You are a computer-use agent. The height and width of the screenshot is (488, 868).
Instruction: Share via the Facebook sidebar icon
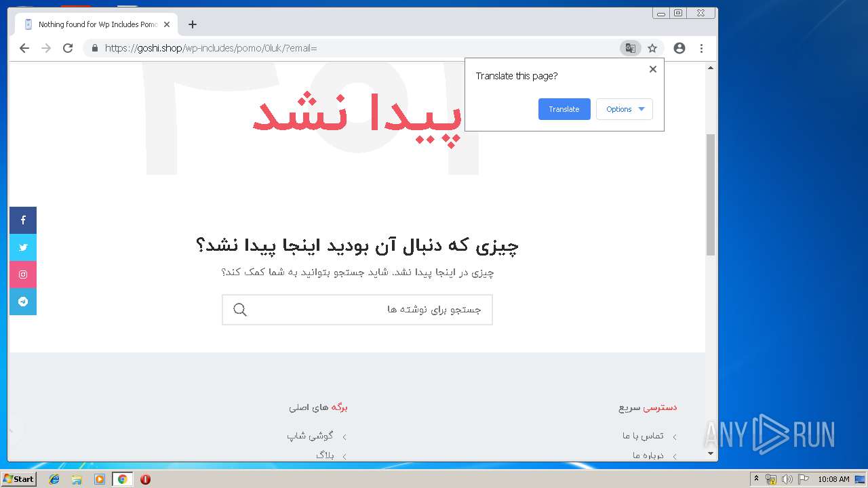tap(23, 220)
